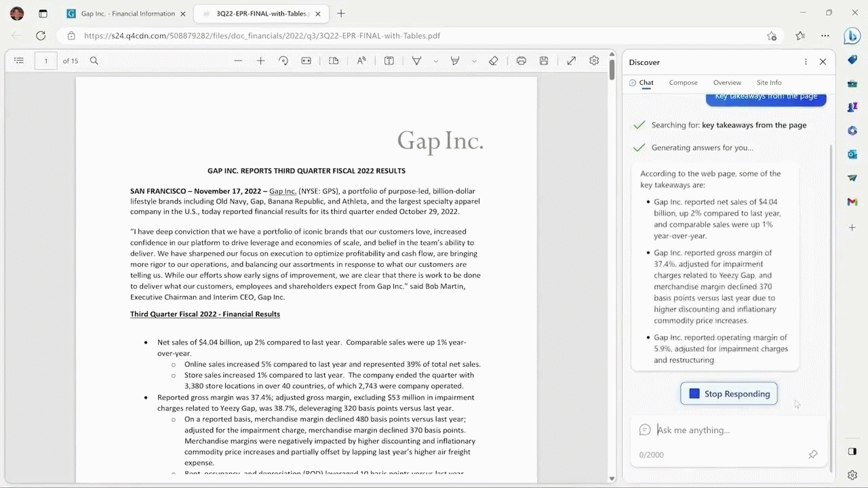Open PDF viewer settings dropdown

594,60
